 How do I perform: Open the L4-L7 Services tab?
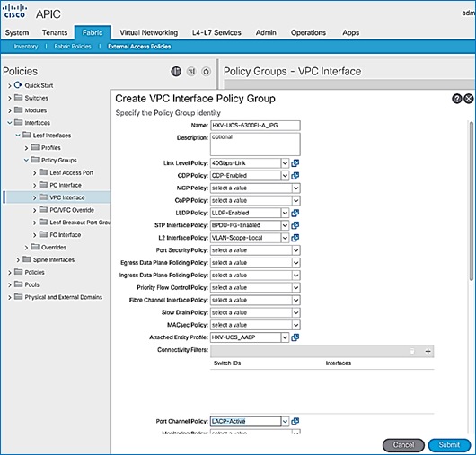point(216,32)
